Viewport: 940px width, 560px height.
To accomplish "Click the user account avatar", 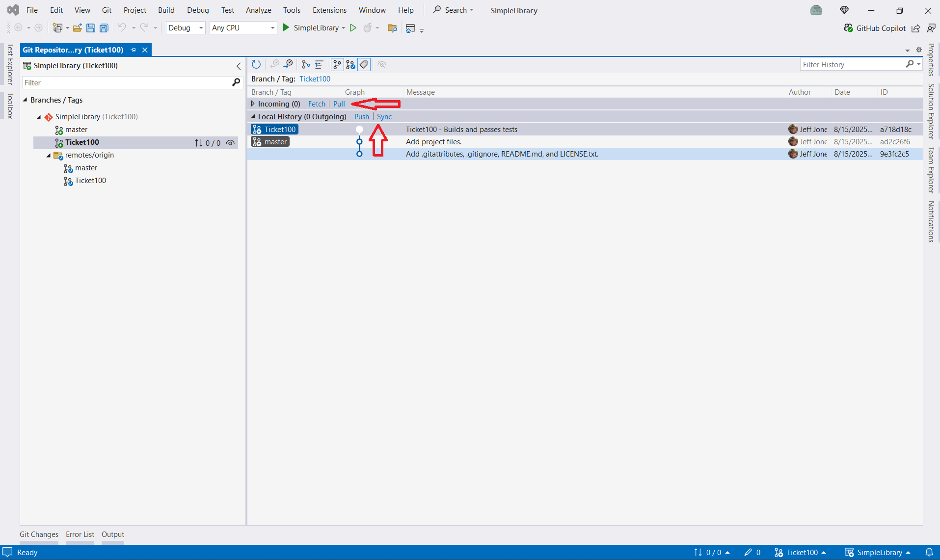I will pyautogui.click(x=816, y=10).
